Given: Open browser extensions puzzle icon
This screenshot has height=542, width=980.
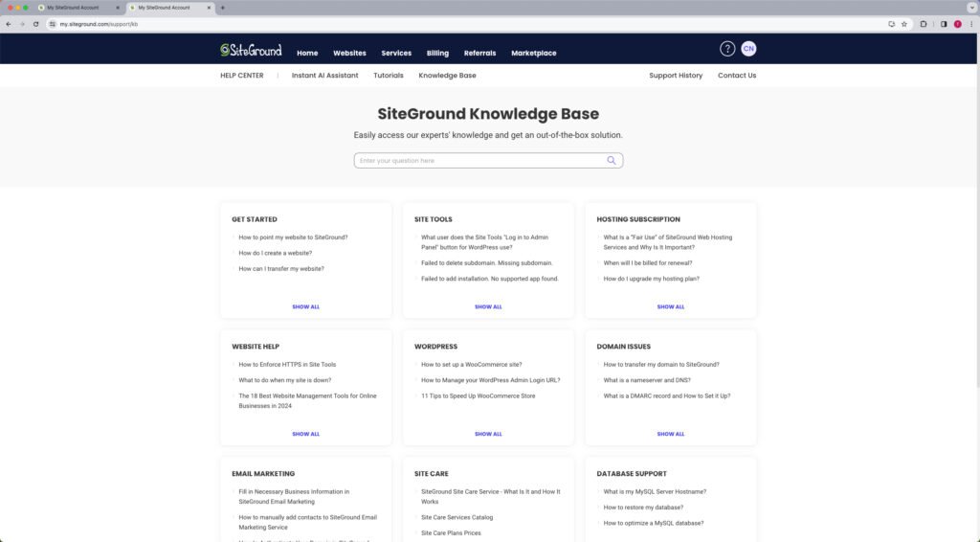Looking at the screenshot, I should pos(924,24).
